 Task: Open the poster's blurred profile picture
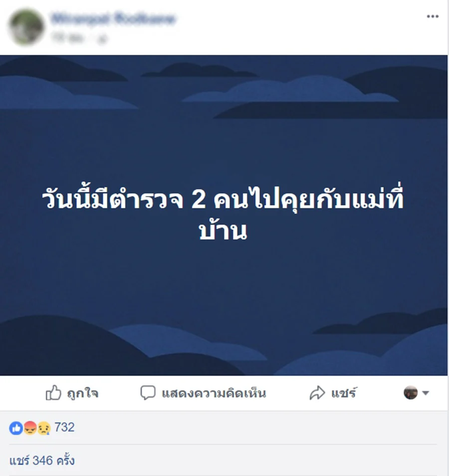26,27
